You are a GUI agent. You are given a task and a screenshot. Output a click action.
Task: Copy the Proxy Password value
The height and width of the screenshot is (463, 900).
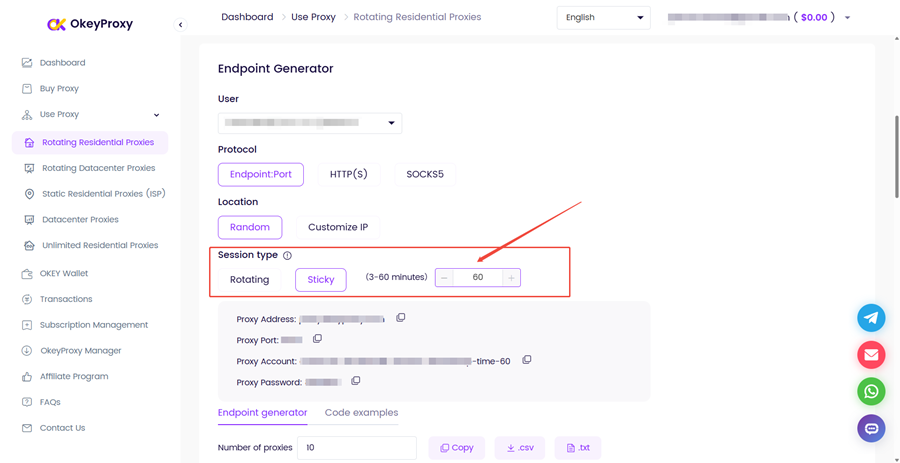[355, 380]
